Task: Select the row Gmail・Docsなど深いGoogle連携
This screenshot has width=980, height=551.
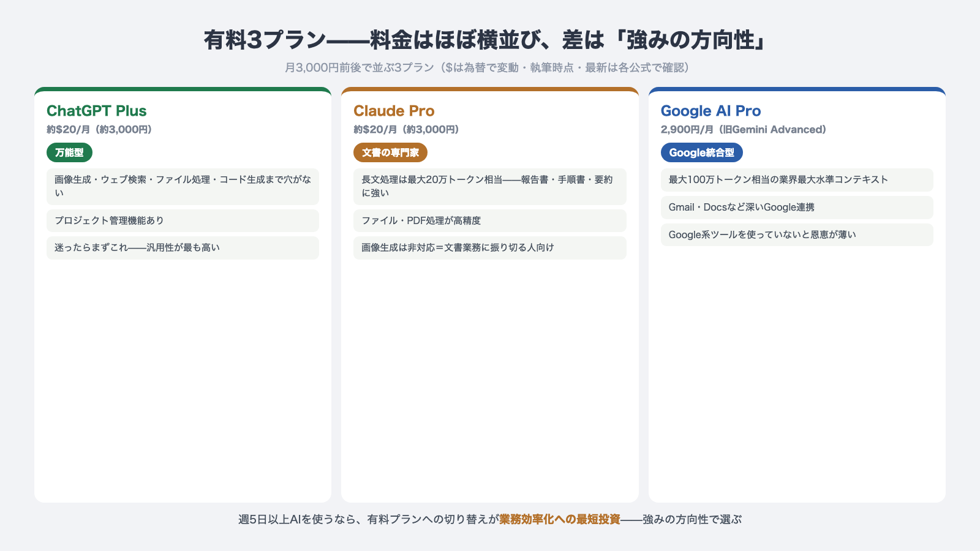Action: point(797,207)
